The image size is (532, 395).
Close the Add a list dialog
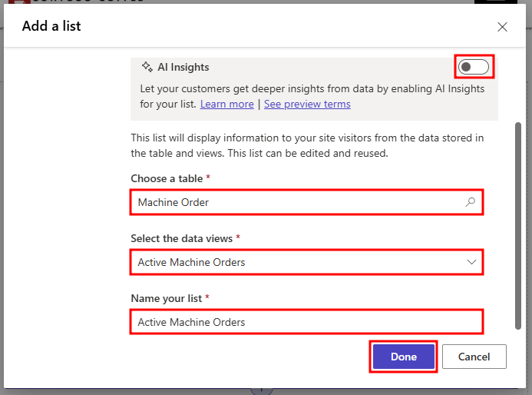point(502,27)
